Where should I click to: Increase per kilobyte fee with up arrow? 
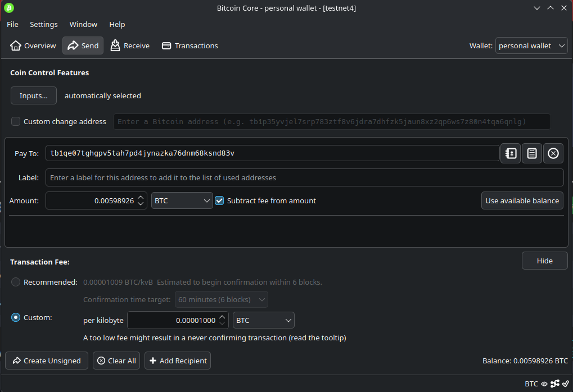pos(222,317)
